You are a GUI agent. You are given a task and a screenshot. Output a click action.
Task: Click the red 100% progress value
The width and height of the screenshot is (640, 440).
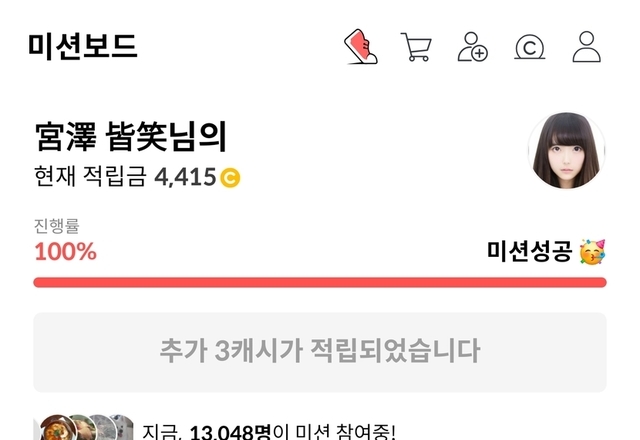65,251
